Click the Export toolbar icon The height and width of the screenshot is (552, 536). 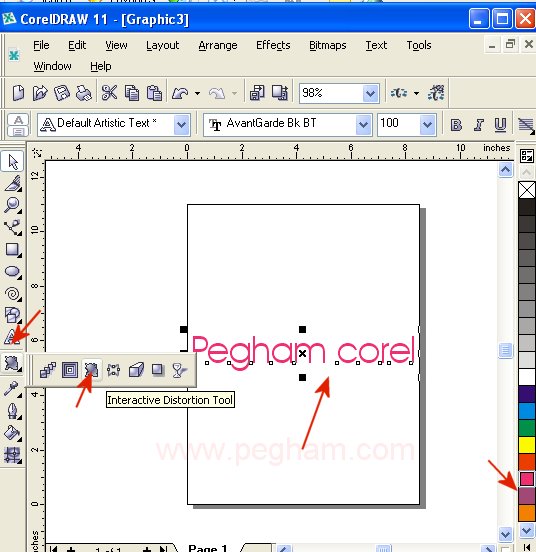point(280,93)
